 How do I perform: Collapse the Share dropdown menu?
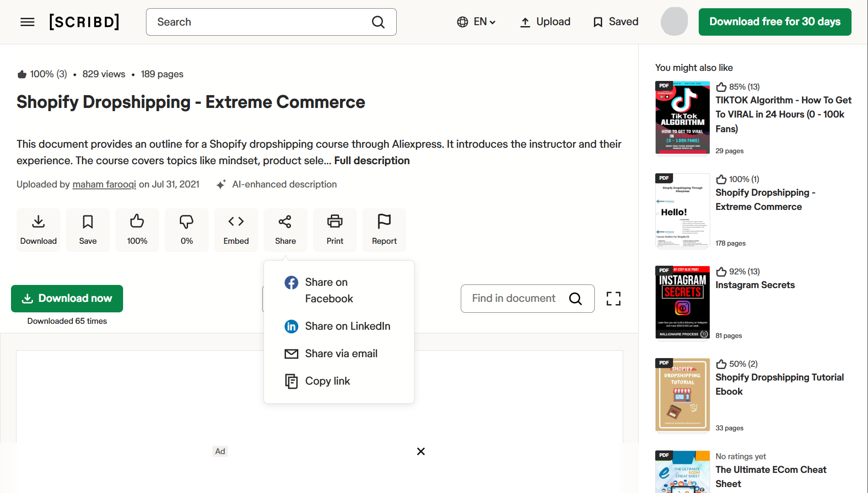pyautogui.click(x=286, y=230)
